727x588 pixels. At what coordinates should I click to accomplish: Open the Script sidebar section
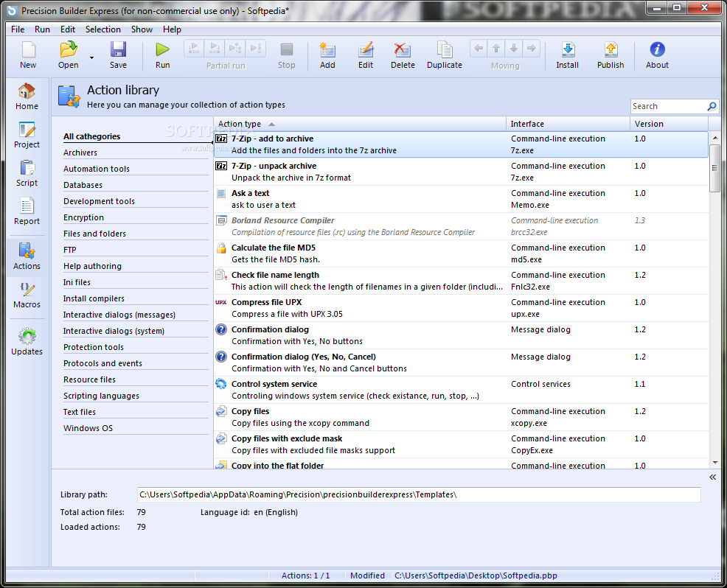[27, 173]
